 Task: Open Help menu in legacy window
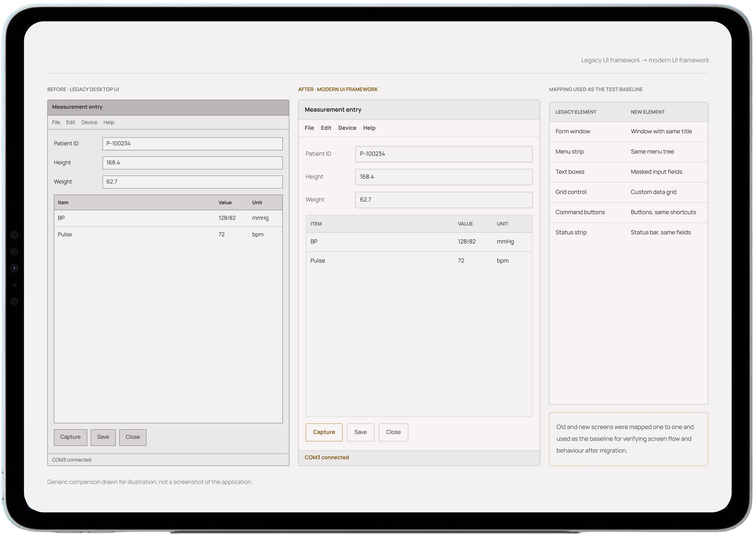pyautogui.click(x=109, y=122)
